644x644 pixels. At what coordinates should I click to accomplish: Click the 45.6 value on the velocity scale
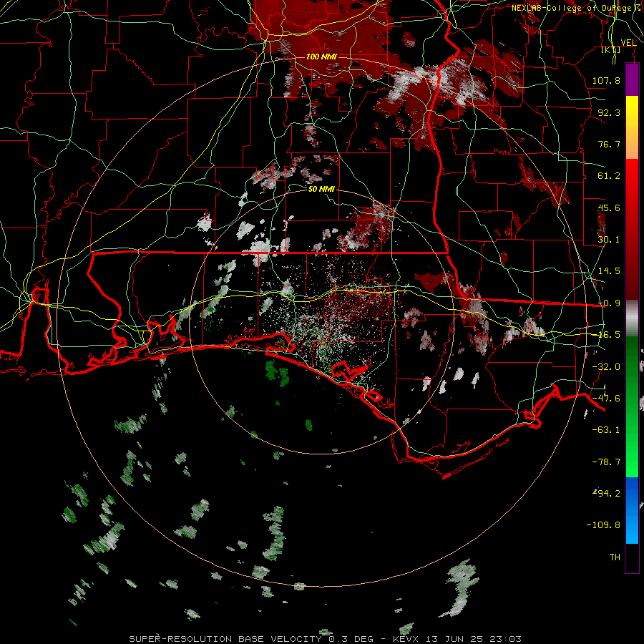609,208
